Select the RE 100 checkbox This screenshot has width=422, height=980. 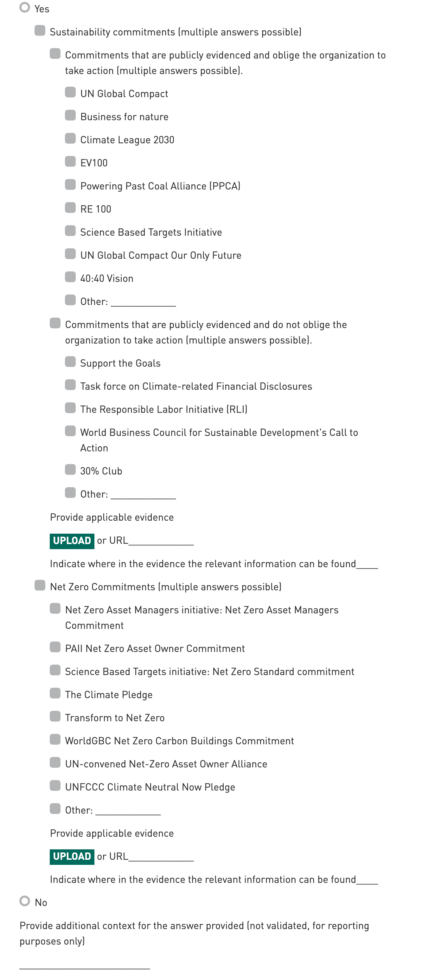(x=70, y=208)
